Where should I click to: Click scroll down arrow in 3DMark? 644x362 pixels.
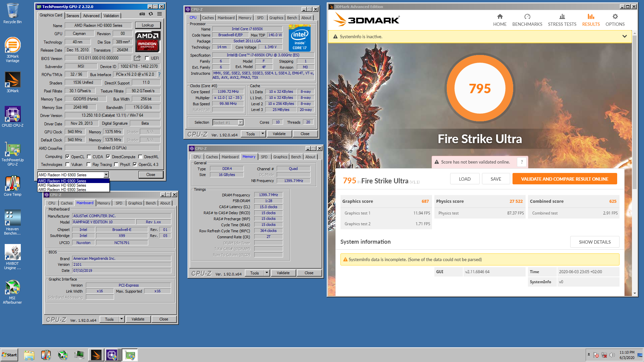pyautogui.click(x=635, y=294)
